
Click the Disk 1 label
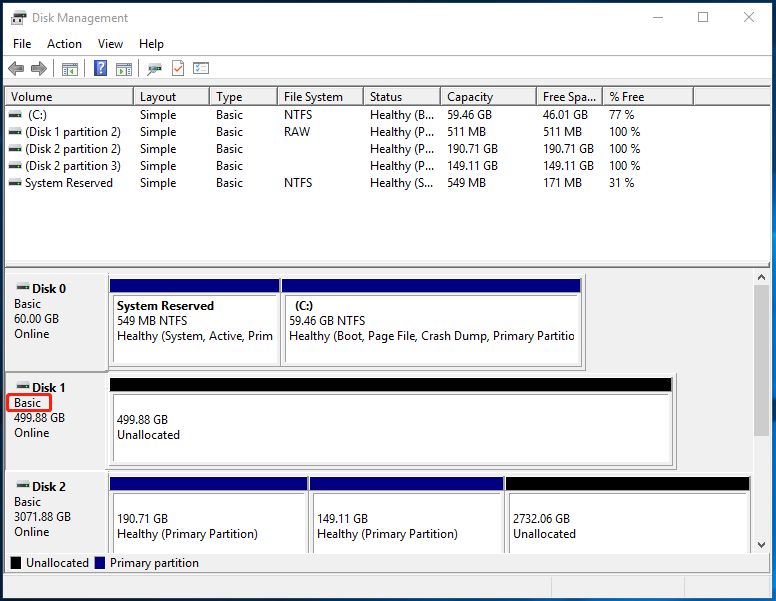(x=48, y=388)
